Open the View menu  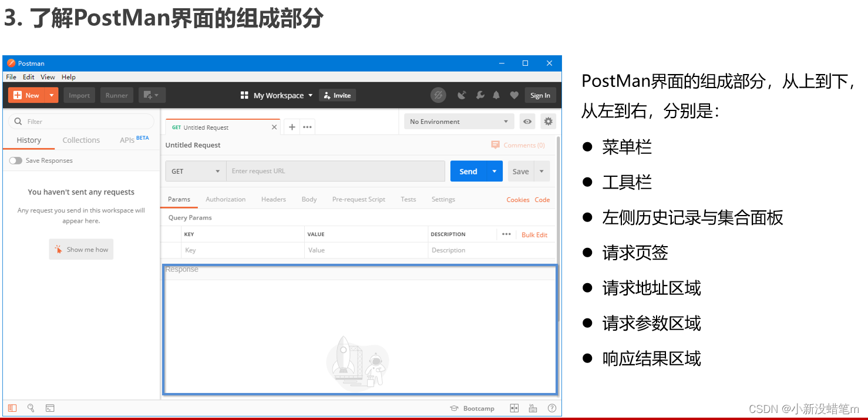(48, 77)
